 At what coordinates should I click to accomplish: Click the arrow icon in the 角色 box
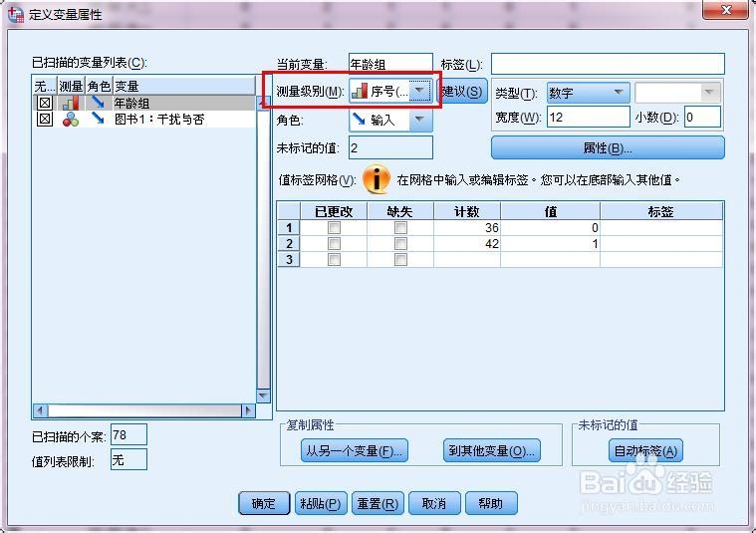pyautogui.click(x=359, y=119)
